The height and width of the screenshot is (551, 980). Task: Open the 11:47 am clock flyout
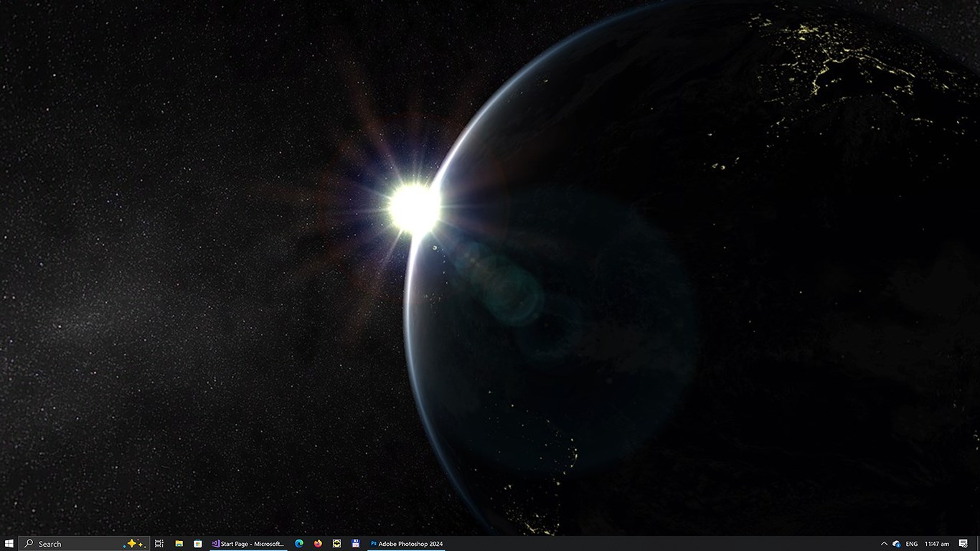coord(937,544)
